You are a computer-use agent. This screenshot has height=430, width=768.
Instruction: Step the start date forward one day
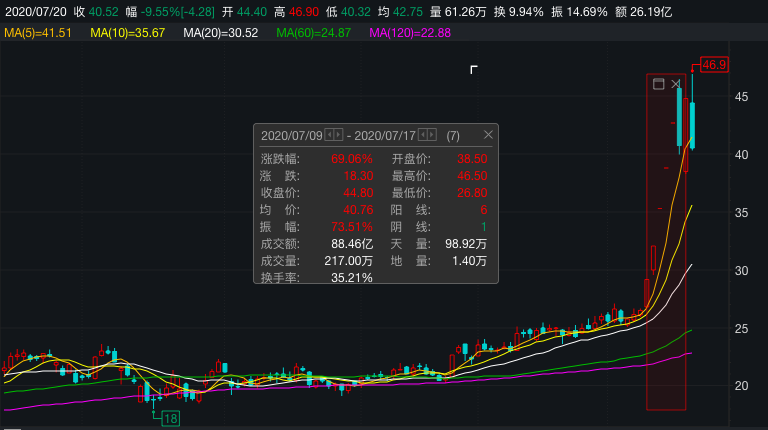tap(339, 135)
